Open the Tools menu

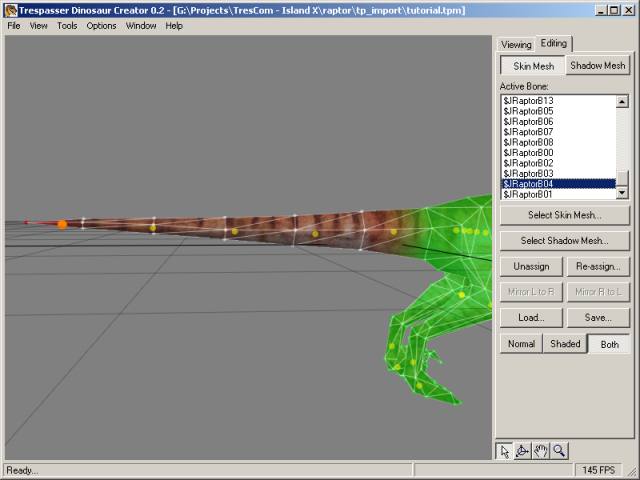[67, 26]
